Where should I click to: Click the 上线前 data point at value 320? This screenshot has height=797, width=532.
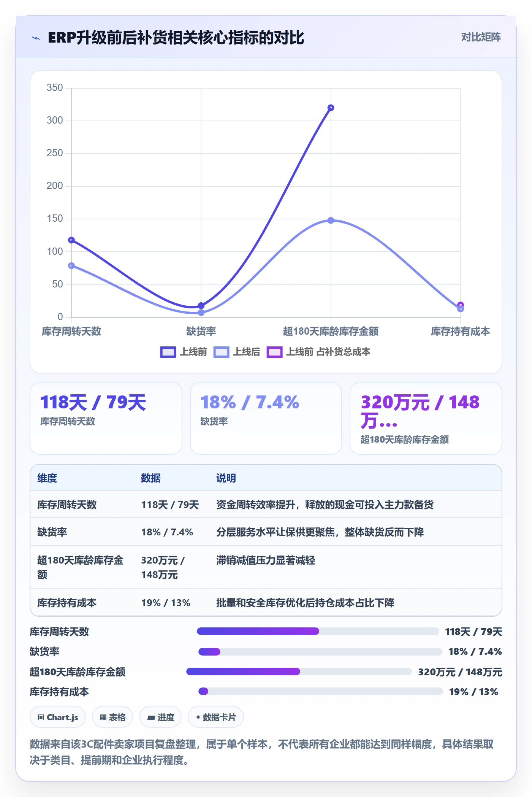click(x=331, y=108)
